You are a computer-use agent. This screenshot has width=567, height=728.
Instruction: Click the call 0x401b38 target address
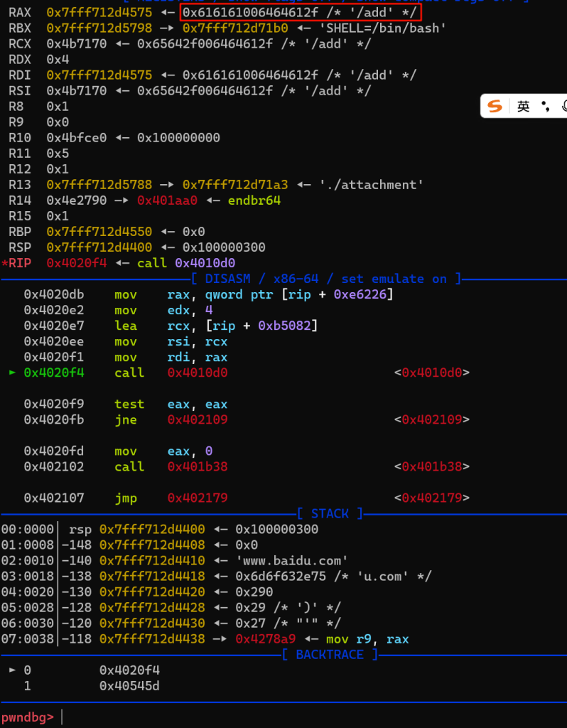click(x=198, y=466)
